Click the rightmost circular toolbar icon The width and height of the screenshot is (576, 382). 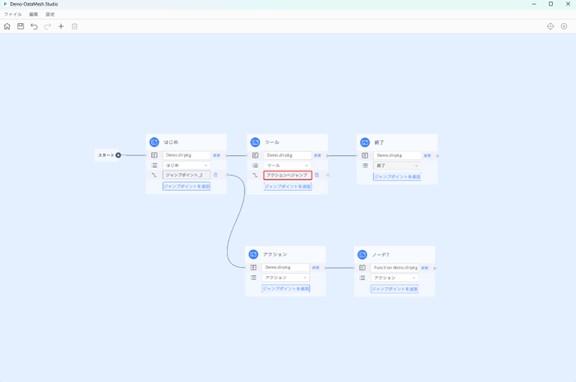(x=564, y=26)
